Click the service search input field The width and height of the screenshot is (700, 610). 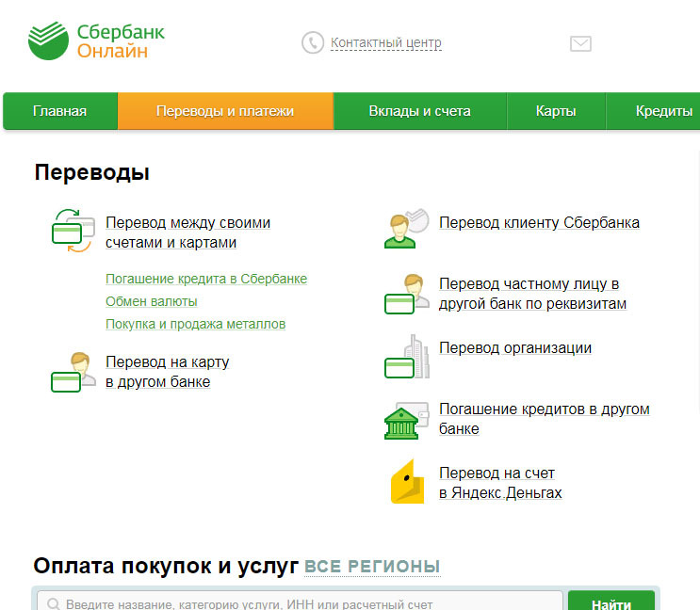300,602
